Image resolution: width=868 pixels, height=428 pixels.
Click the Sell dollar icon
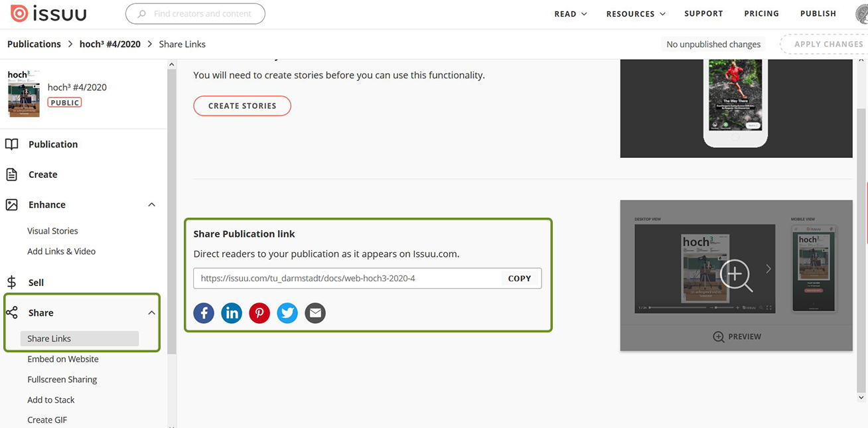pyautogui.click(x=11, y=282)
